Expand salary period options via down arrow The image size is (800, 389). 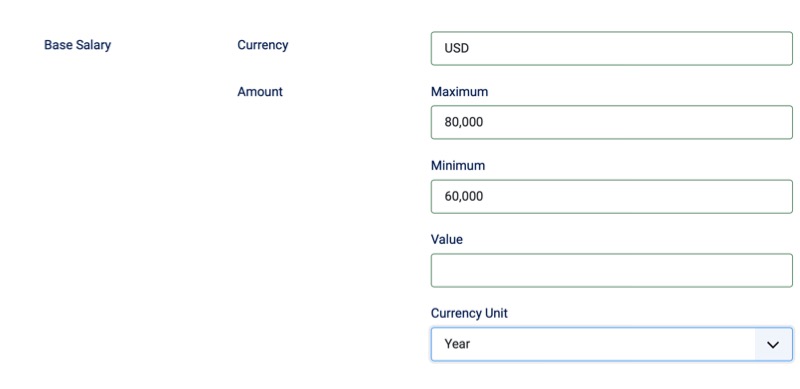773,345
